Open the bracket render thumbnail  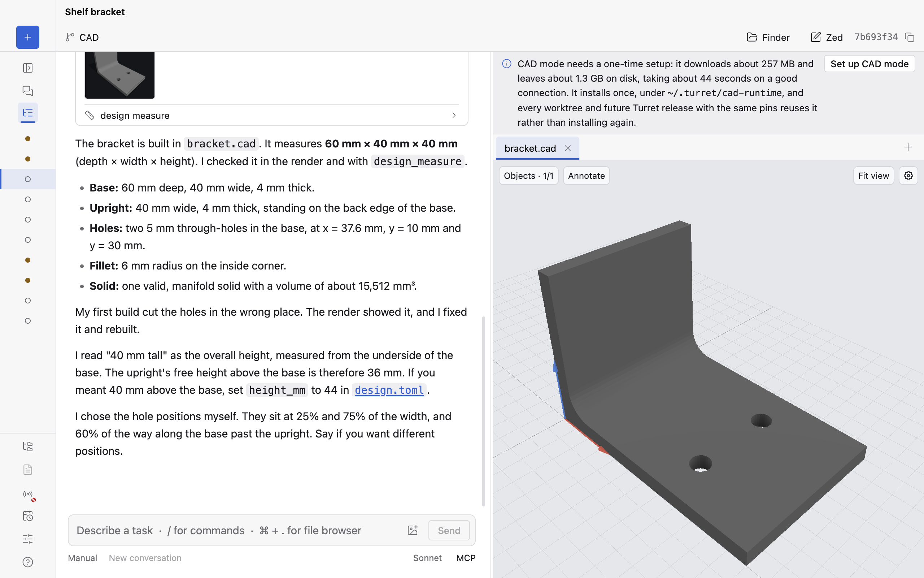tap(119, 75)
